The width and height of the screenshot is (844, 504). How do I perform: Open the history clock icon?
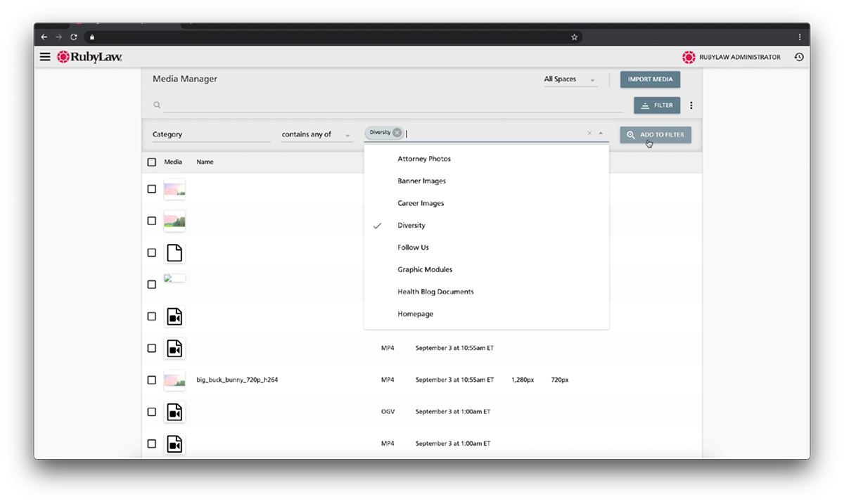click(x=799, y=57)
